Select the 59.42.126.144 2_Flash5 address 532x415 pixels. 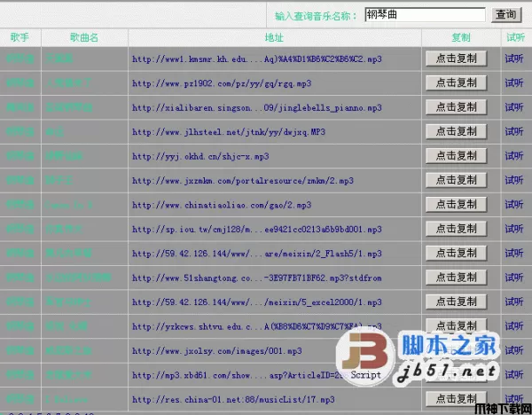(x=257, y=254)
